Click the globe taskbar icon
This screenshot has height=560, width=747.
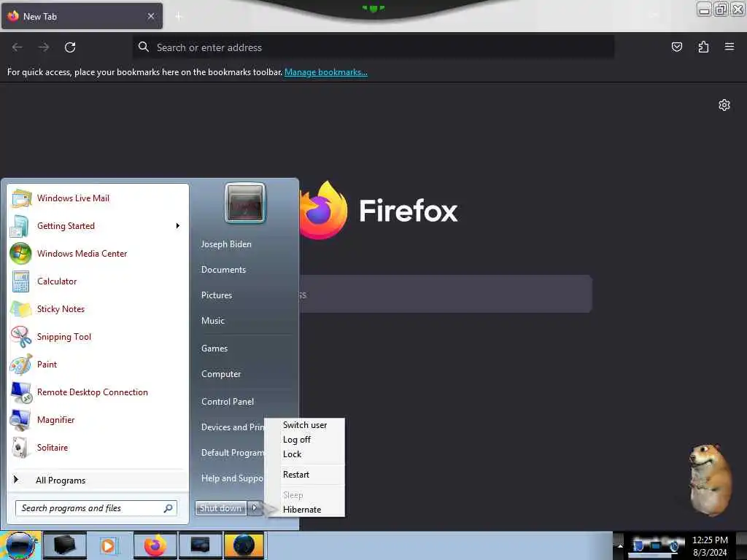pos(245,545)
